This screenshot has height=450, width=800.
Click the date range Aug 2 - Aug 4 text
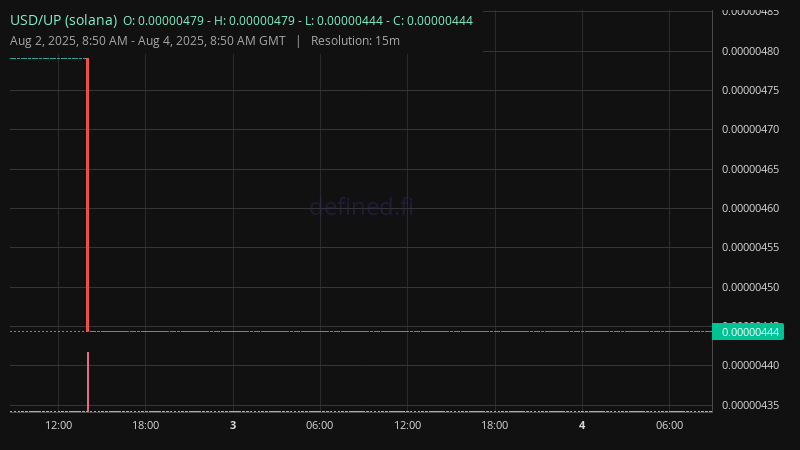[148, 41]
